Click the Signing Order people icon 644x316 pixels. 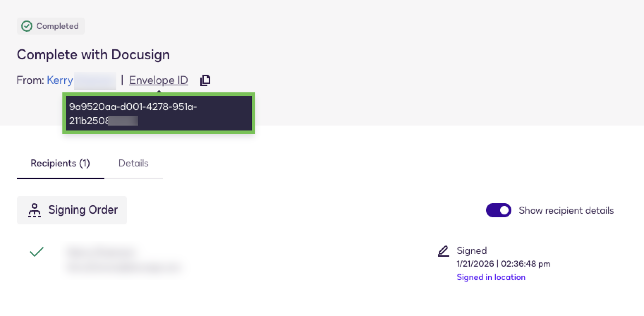(35, 210)
